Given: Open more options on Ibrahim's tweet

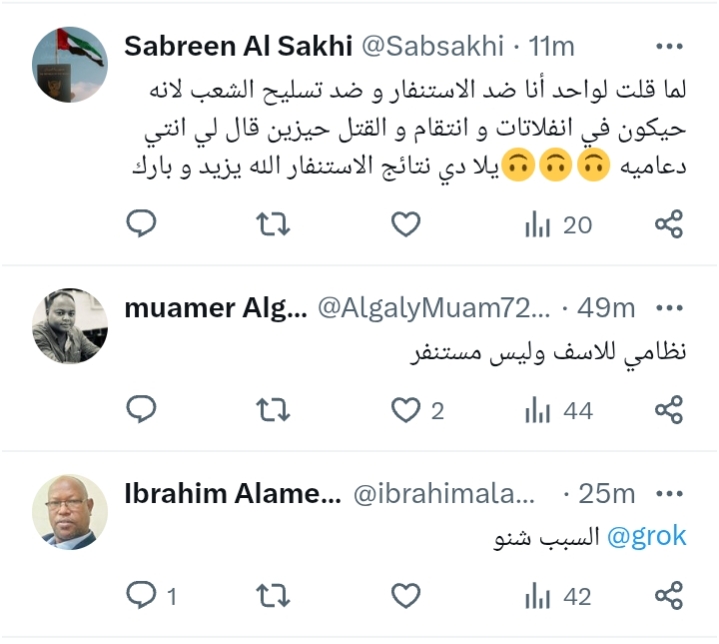Looking at the screenshot, I should click(668, 493).
